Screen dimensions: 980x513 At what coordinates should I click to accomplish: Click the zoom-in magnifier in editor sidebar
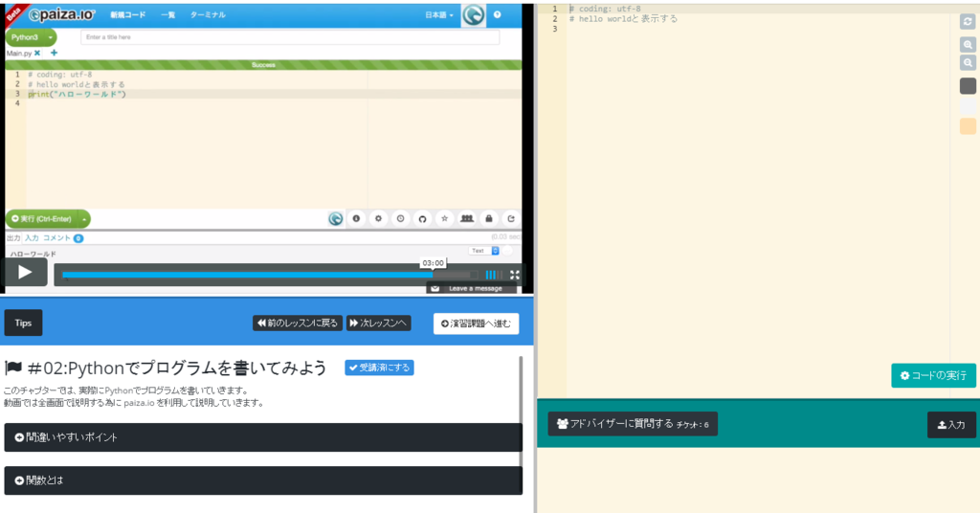968,44
